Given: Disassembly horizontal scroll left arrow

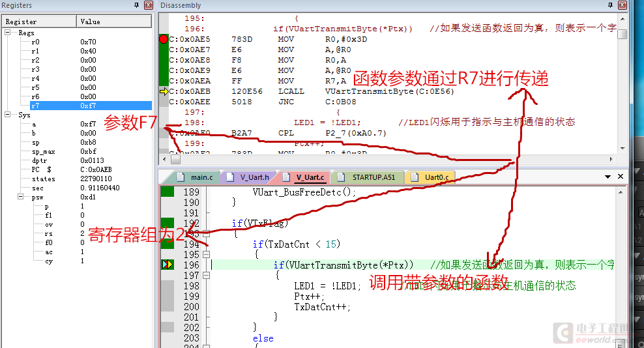Looking at the screenshot, I should tap(164, 160).
